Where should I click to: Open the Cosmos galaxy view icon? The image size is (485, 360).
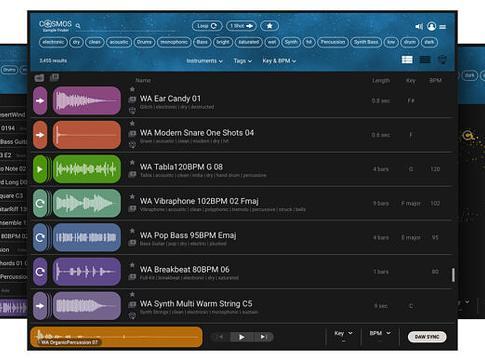click(x=442, y=60)
